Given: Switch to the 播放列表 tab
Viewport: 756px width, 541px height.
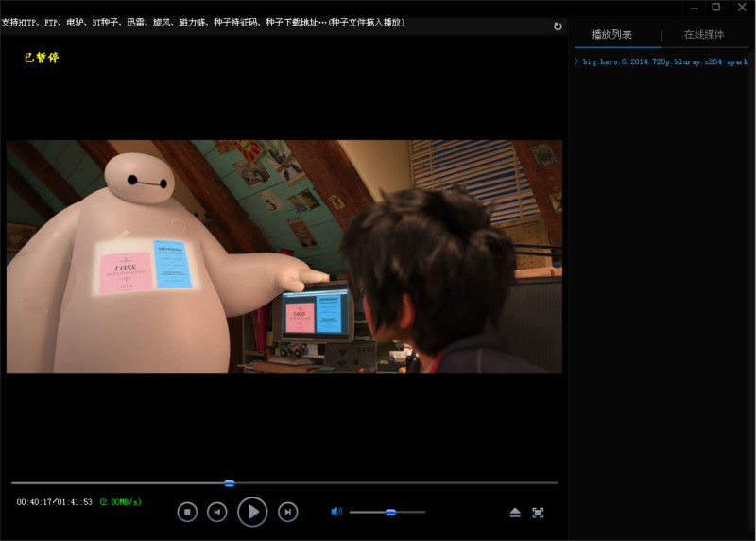Looking at the screenshot, I should (x=611, y=35).
